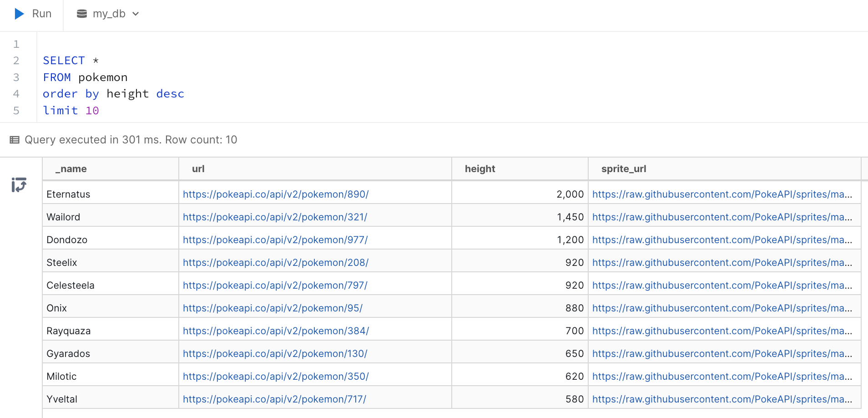868x418 pixels.
Task: Open the pokemon/130/ API link
Action: click(x=275, y=354)
